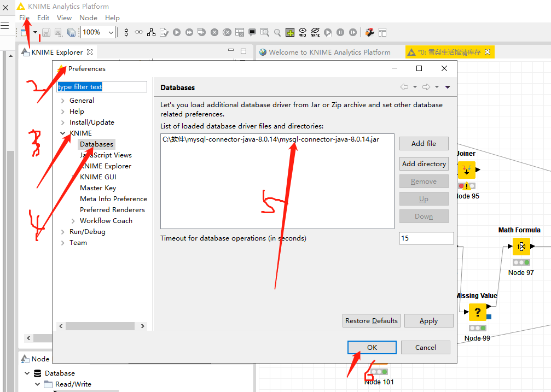The image size is (551, 392).
Task: Click the Add directory button
Action: 424,164
